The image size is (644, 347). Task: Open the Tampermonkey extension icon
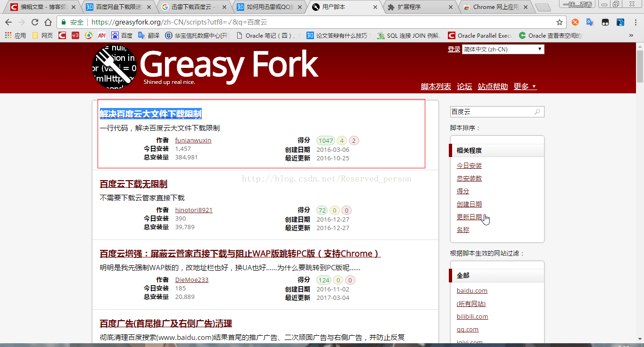[x=605, y=22]
